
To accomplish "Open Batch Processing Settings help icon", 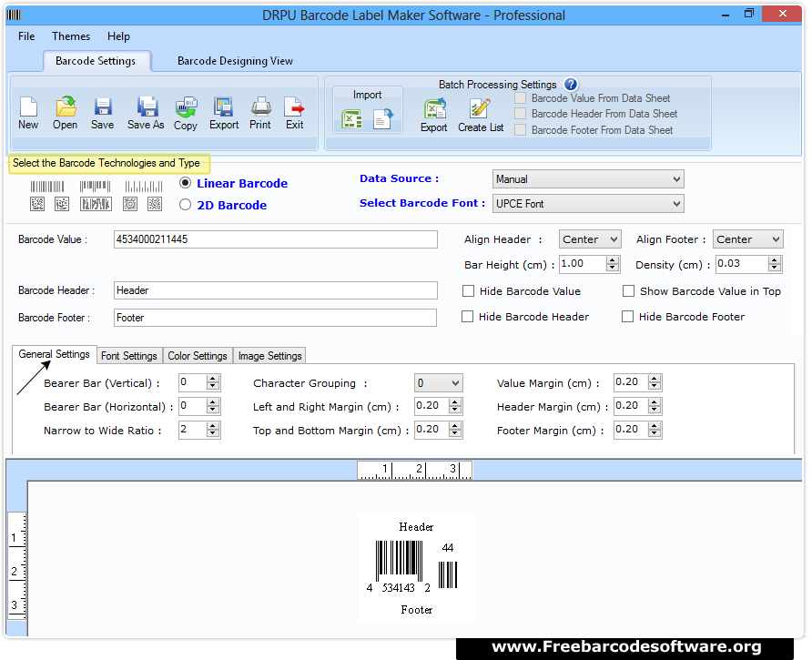I will coord(570,85).
